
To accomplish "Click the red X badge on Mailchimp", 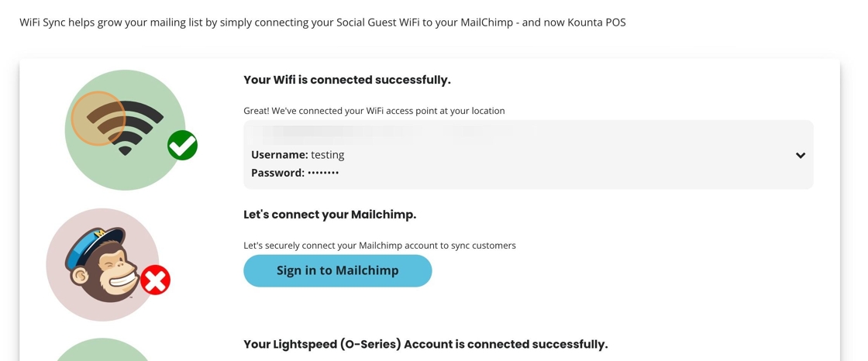I will click(x=155, y=280).
